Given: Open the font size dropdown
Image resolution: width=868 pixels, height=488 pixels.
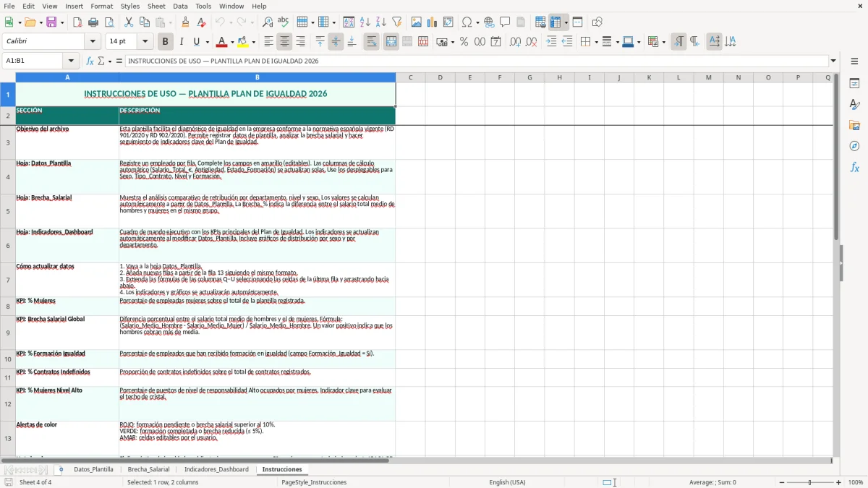Looking at the screenshot, I should pyautogui.click(x=145, y=42).
